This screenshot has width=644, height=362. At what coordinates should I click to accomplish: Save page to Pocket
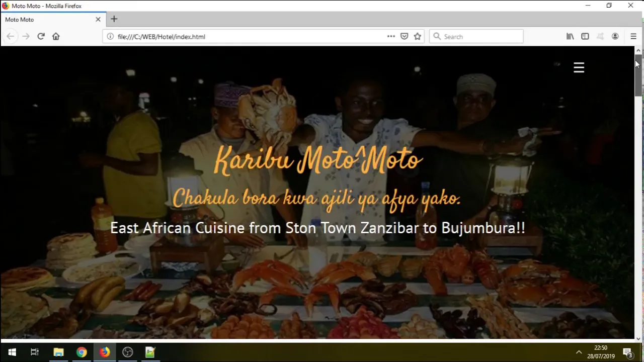[x=404, y=36]
